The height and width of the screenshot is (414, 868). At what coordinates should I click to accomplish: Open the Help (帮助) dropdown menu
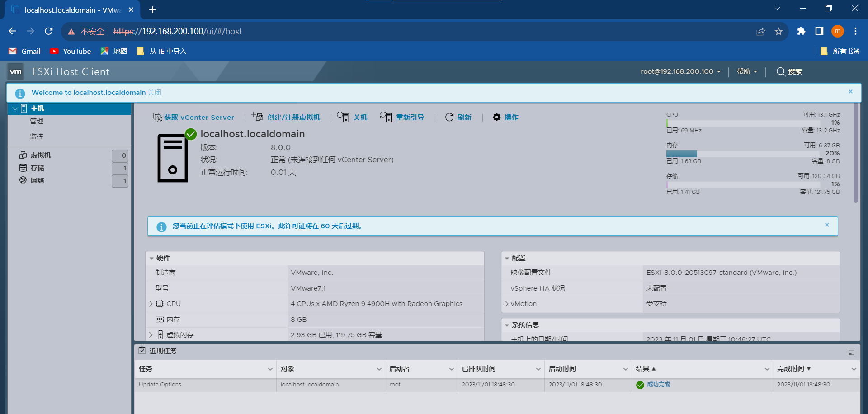click(747, 71)
